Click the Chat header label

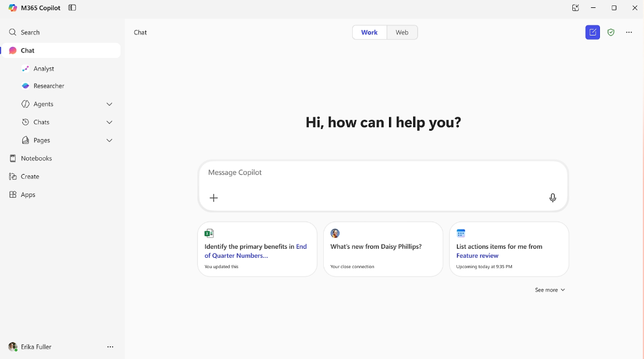pyautogui.click(x=140, y=33)
